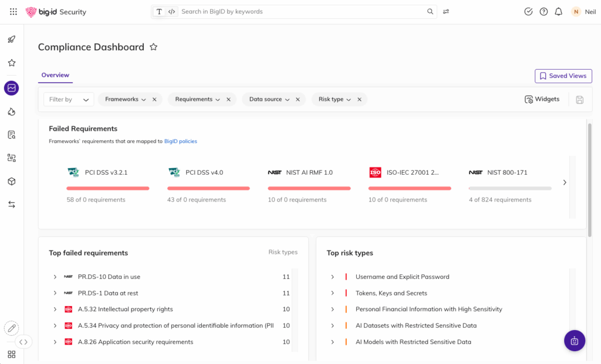Open the apps grid menu icon
Screen dimensions: 601x364
pos(13,12)
